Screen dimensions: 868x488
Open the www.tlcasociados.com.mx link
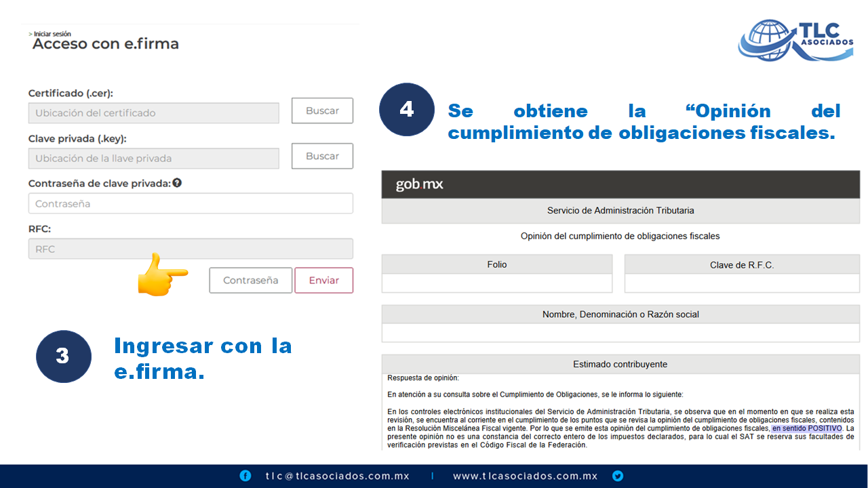pos(526,476)
